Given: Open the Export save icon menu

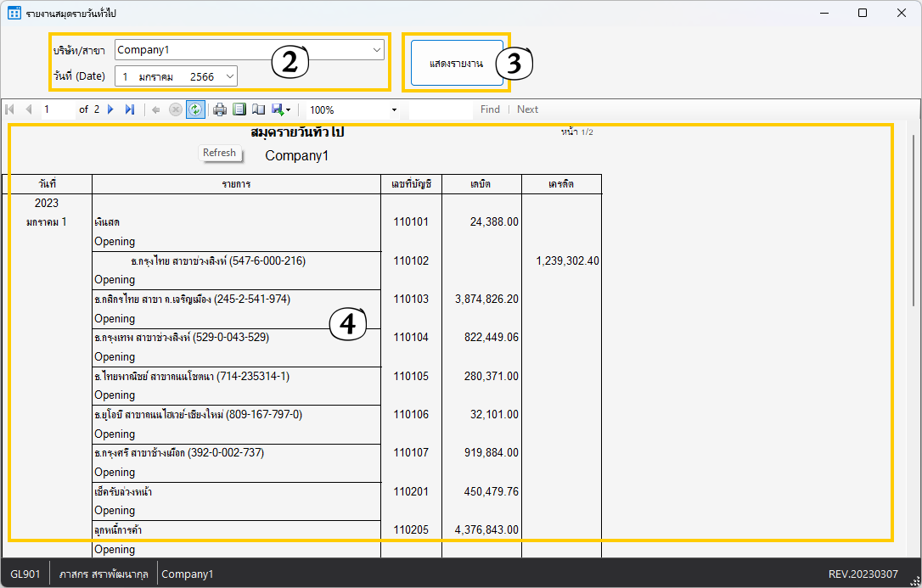Looking at the screenshot, I should coord(281,109).
